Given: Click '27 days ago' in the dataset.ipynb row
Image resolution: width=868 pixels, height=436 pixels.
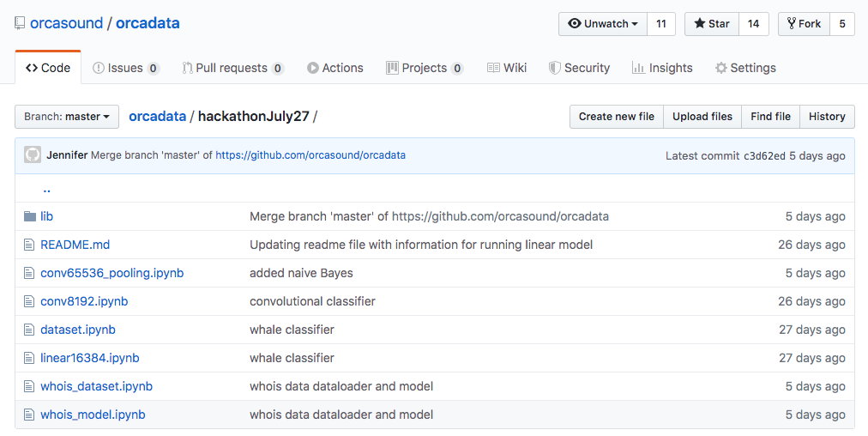Looking at the screenshot, I should pos(812,329).
